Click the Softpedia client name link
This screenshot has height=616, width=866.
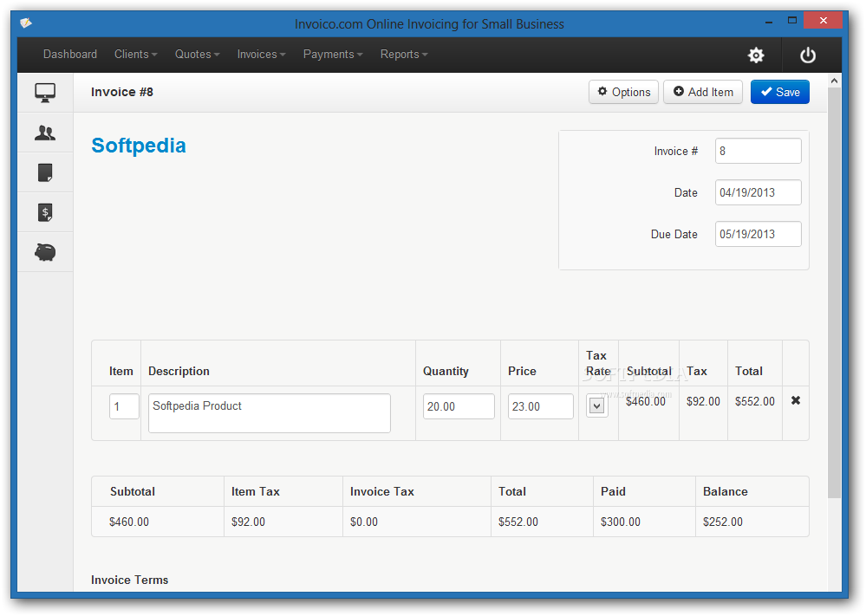pyautogui.click(x=139, y=146)
